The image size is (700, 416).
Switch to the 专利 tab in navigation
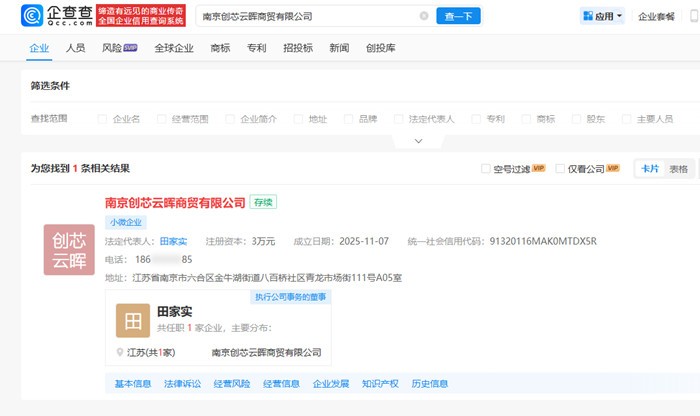[257, 48]
